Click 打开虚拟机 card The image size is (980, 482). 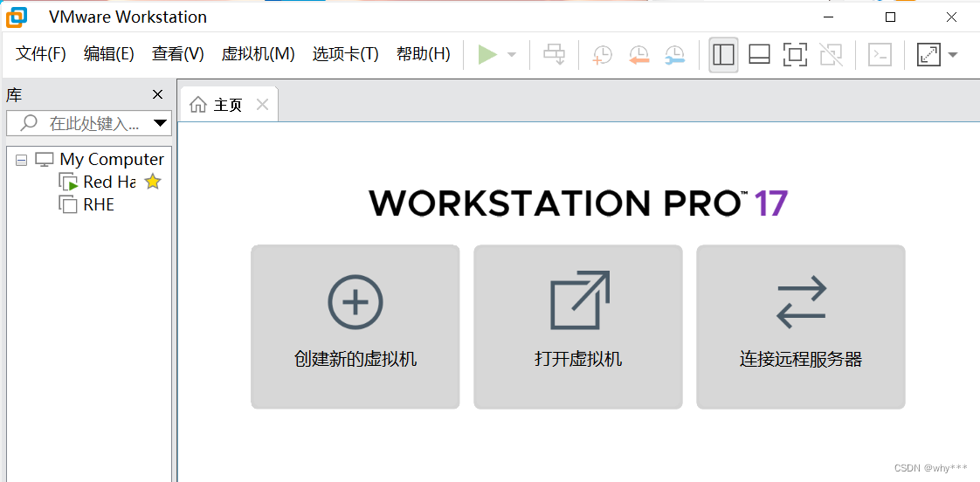pos(578,327)
